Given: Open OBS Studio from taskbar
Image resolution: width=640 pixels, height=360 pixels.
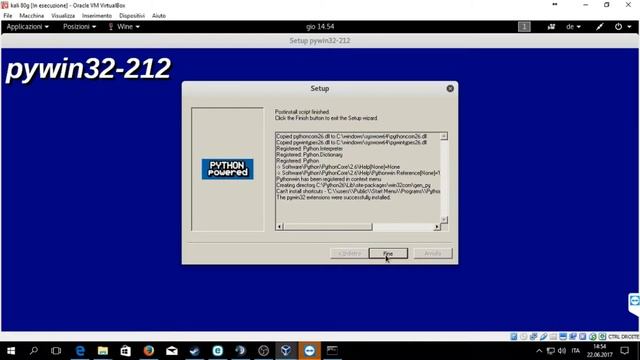Looking at the screenshot, I should coord(264,351).
